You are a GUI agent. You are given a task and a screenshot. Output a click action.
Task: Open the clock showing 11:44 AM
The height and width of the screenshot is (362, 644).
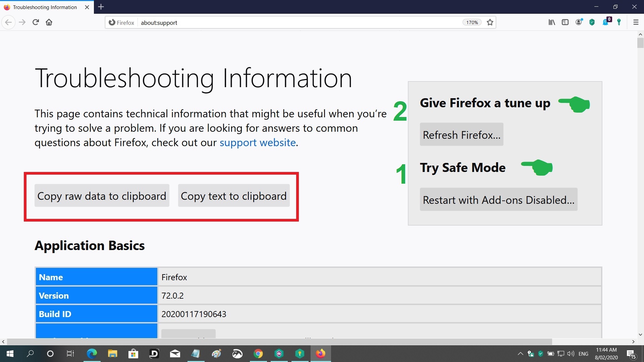click(606, 354)
